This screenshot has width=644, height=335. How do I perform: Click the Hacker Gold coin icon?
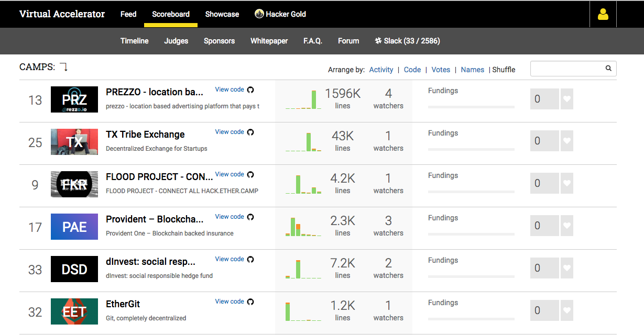point(259,14)
